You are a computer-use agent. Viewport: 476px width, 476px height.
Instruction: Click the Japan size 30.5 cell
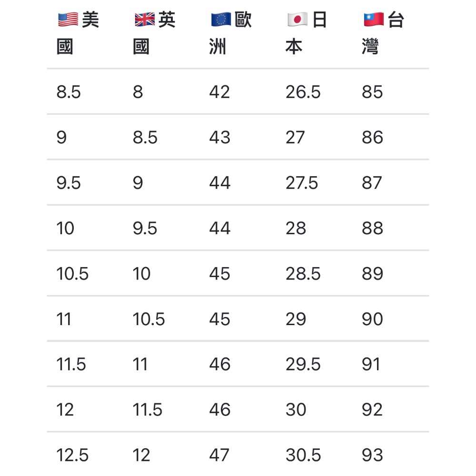303,456
